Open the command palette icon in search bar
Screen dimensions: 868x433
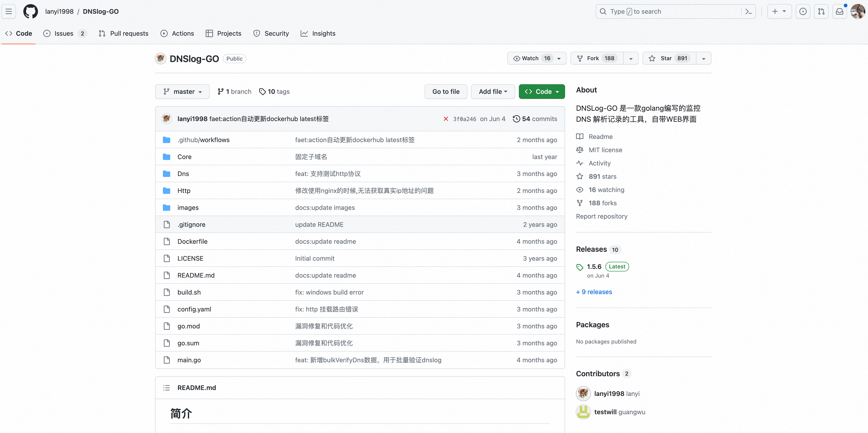click(x=748, y=11)
